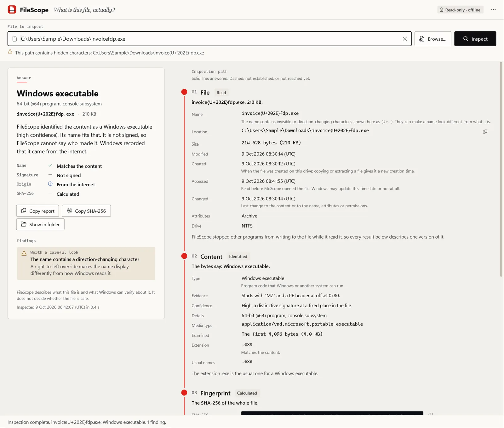Click the file path input field
504x428 pixels.
(x=209, y=39)
